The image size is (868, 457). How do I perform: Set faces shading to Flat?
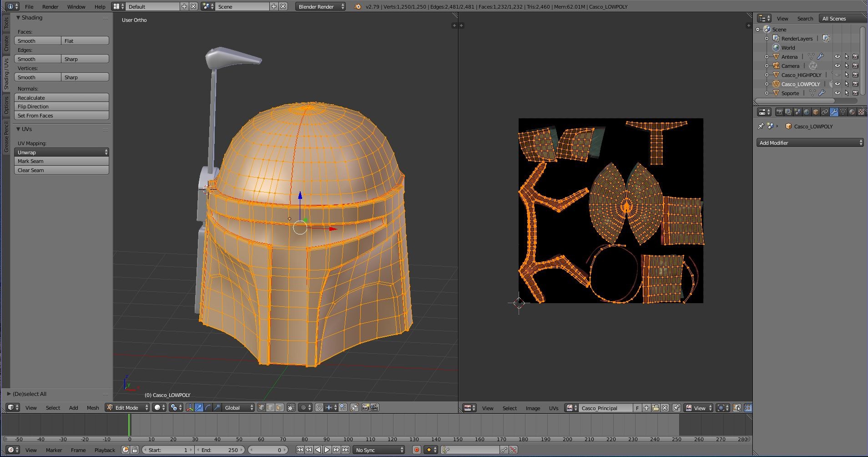[x=85, y=41]
